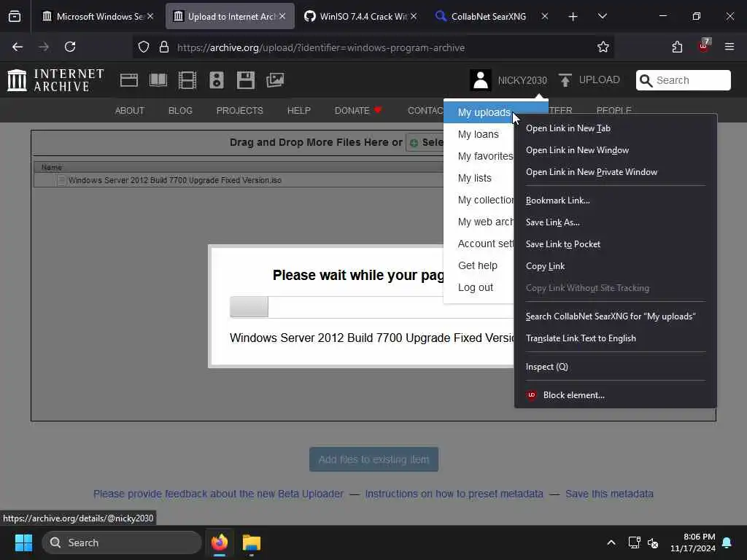Open a new browser tab
747x560 pixels.
(x=573, y=17)
